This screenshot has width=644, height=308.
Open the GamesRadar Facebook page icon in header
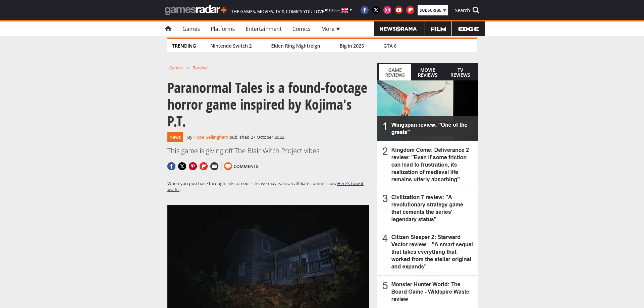tap(365, 10)
